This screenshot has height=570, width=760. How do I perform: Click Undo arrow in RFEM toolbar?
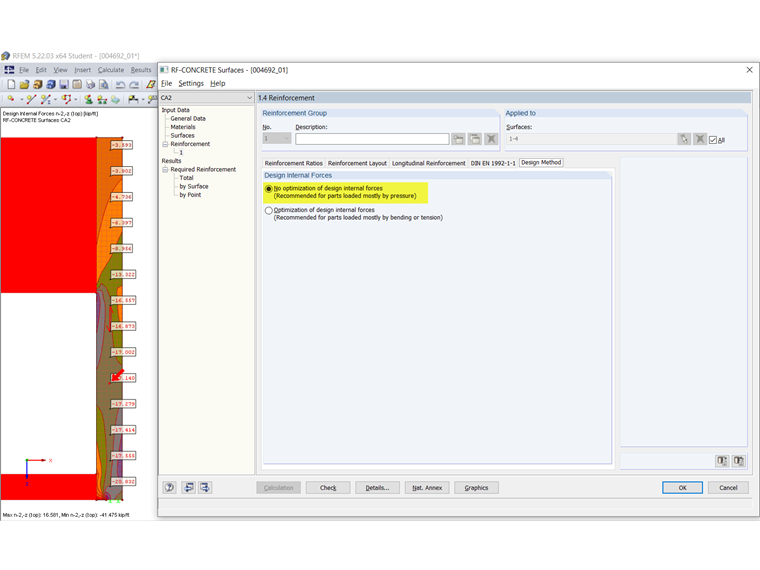point(120,84)
